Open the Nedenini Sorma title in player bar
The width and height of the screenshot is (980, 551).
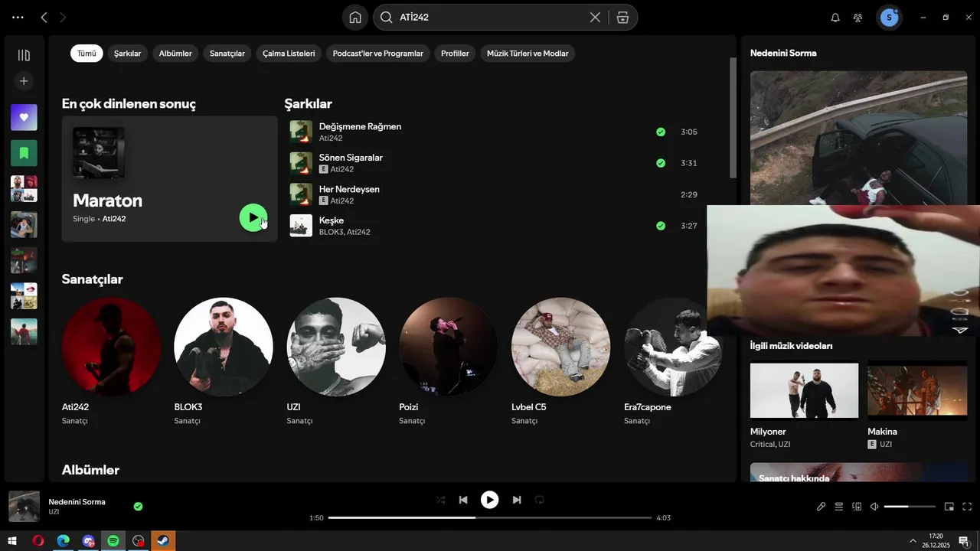[x=77, y=502]
